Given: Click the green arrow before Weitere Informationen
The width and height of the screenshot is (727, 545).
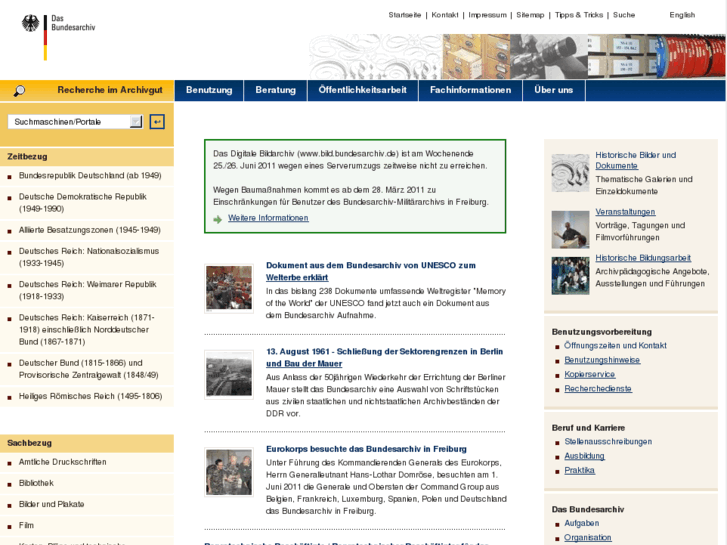Looking at the screenshot, I should click(217, 219).
